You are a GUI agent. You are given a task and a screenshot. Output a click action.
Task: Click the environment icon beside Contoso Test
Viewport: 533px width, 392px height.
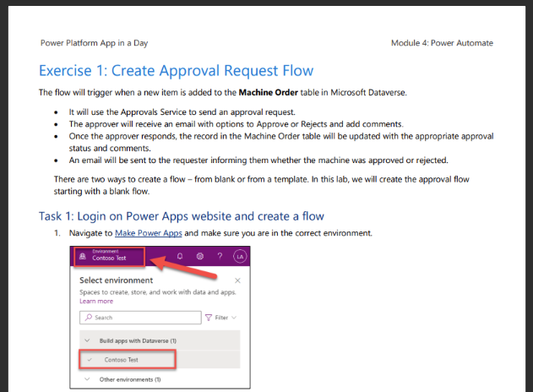click(x=83, y=257)
